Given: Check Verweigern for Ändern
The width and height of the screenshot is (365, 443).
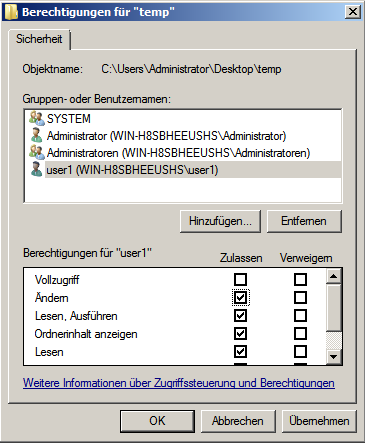Looking at the screenshot, I should [x=300, y=297].
